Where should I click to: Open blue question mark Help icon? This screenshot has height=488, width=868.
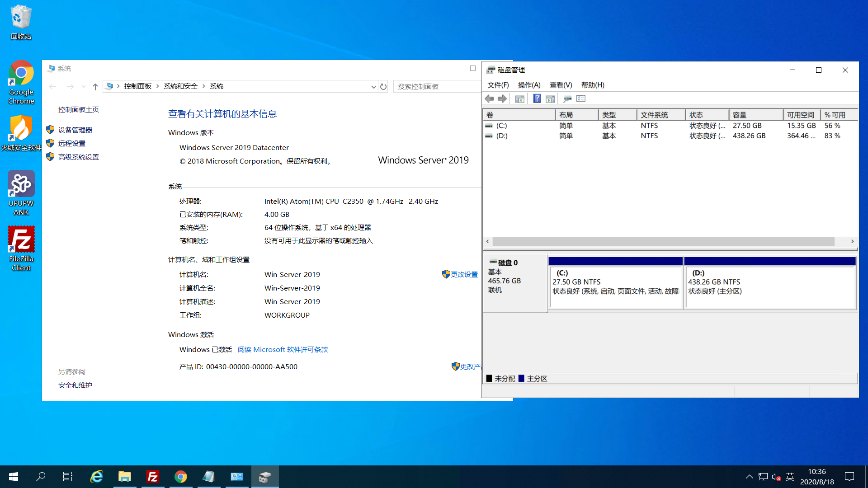[537, 99]
